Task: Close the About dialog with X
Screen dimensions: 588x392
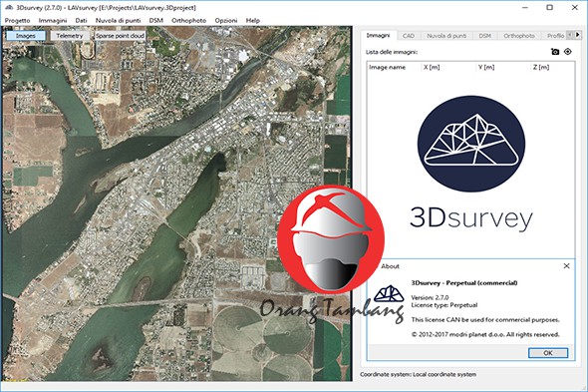Action: click(x=567, y=266)
